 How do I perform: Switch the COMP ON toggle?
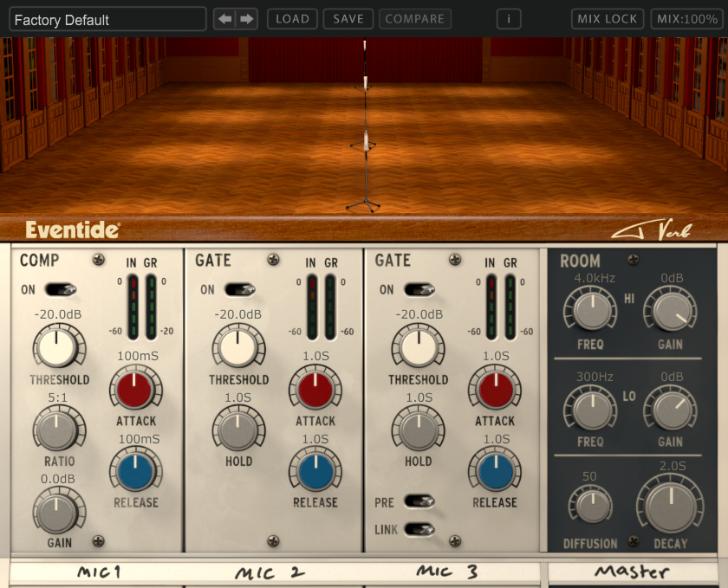61,289
